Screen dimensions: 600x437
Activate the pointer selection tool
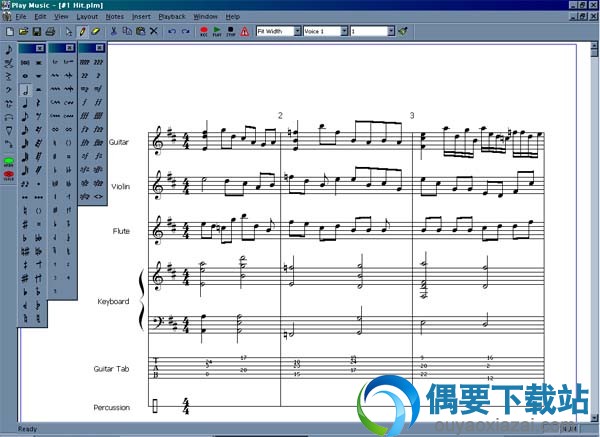[69, 31]
